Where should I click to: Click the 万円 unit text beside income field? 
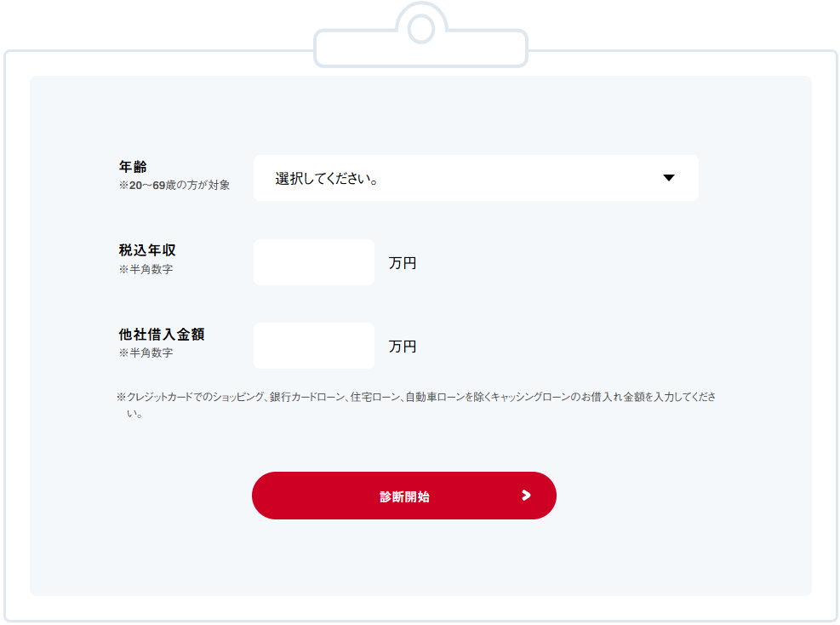[x=401, y=261]
